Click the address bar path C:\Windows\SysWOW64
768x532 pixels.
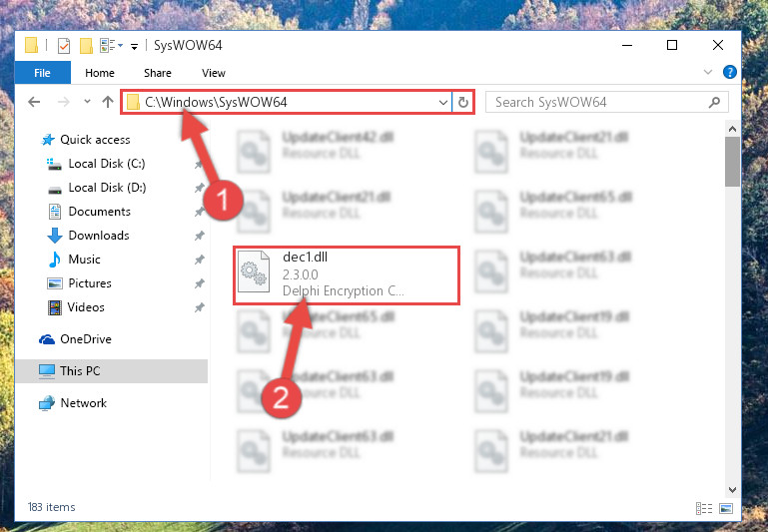click(x=216, y=102)
